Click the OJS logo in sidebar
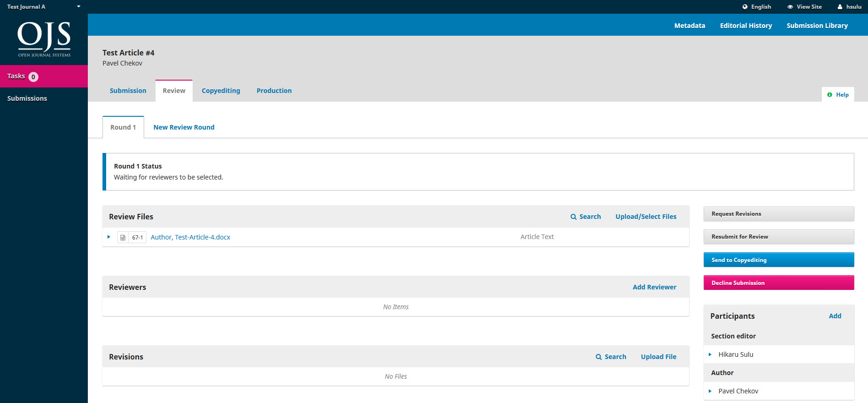 tap(44, 39)
